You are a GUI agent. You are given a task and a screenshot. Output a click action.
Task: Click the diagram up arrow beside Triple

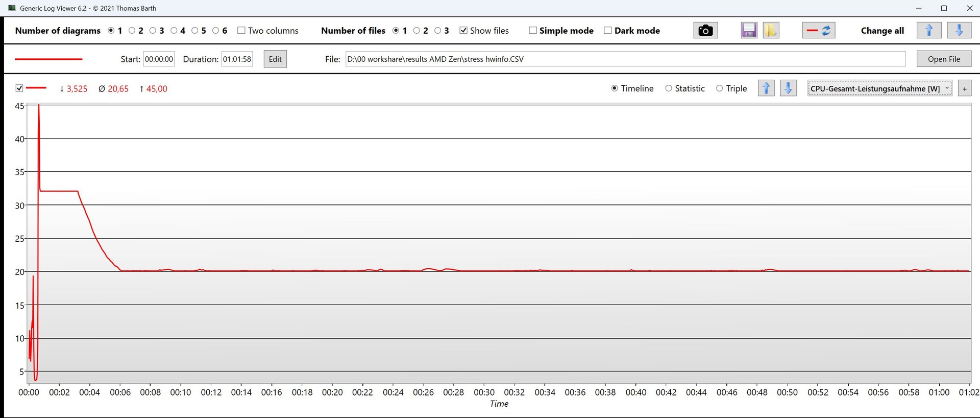pos(766,88)
